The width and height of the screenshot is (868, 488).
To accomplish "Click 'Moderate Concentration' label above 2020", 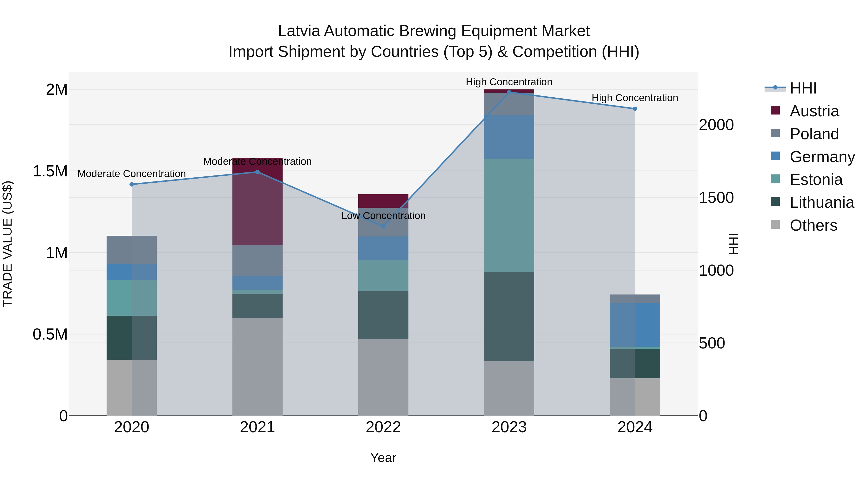I will (132, 174).
